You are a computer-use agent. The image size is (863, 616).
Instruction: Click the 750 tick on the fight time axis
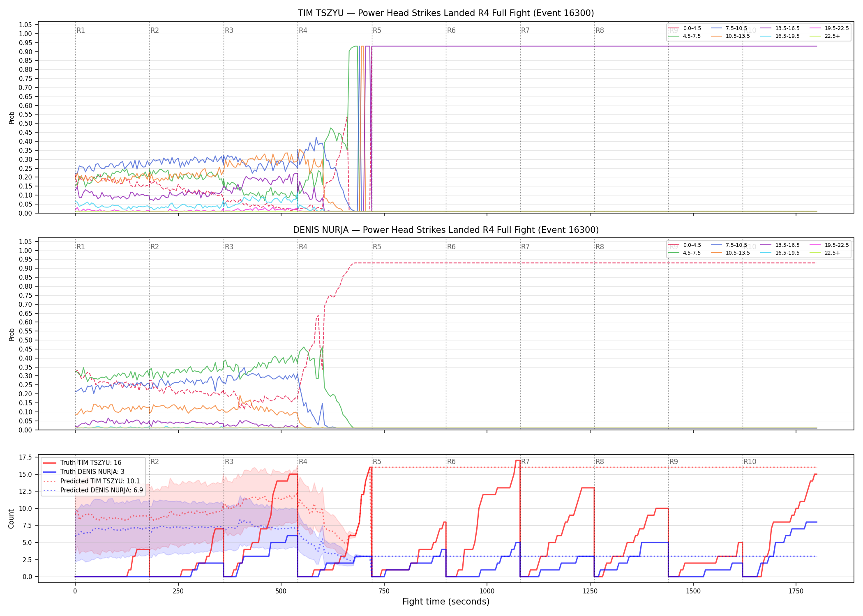384,591
